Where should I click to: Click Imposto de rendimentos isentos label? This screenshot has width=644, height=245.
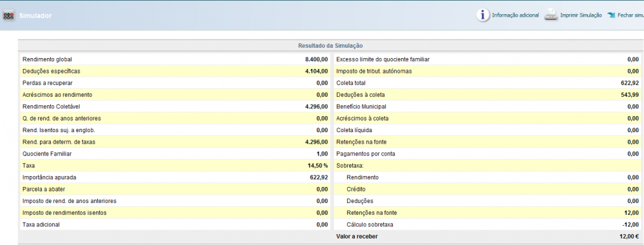point(65,213)
